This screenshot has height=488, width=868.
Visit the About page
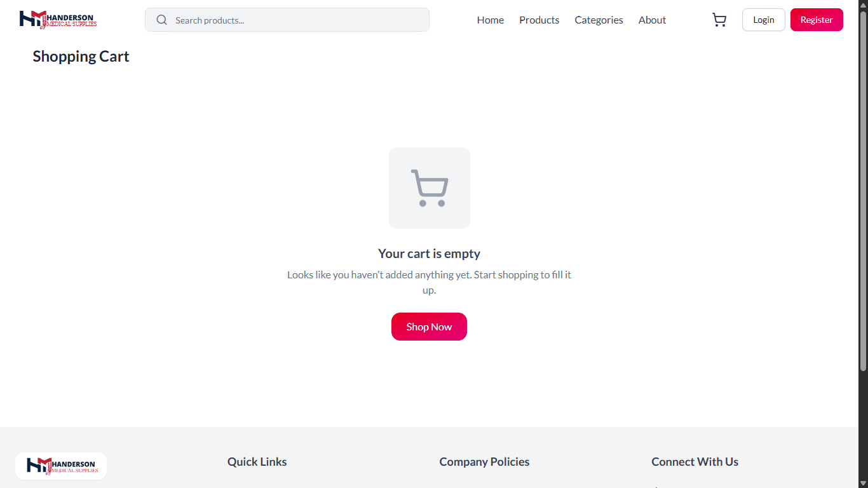652,20
